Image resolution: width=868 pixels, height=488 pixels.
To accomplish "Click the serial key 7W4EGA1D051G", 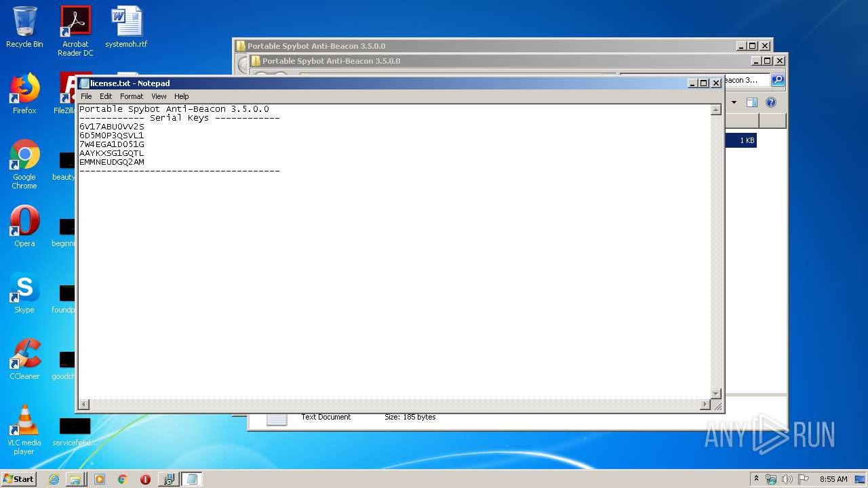I will point(112,144).
